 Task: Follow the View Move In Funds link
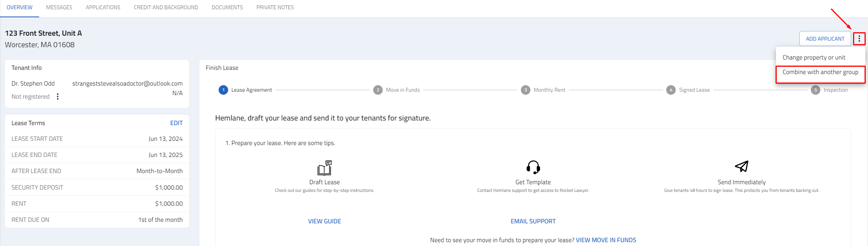[x=606, y=240]
